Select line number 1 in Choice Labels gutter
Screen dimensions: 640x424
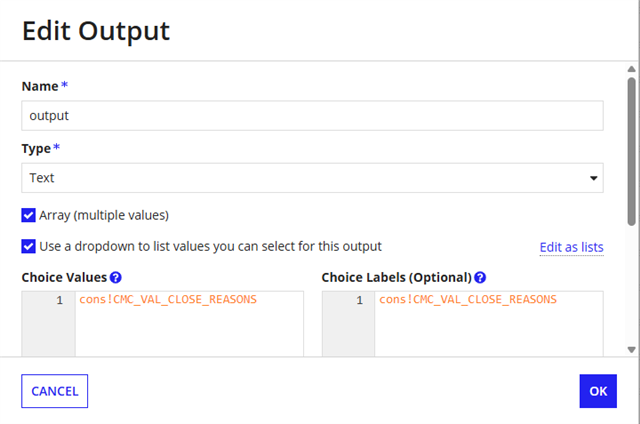point(360,300)
